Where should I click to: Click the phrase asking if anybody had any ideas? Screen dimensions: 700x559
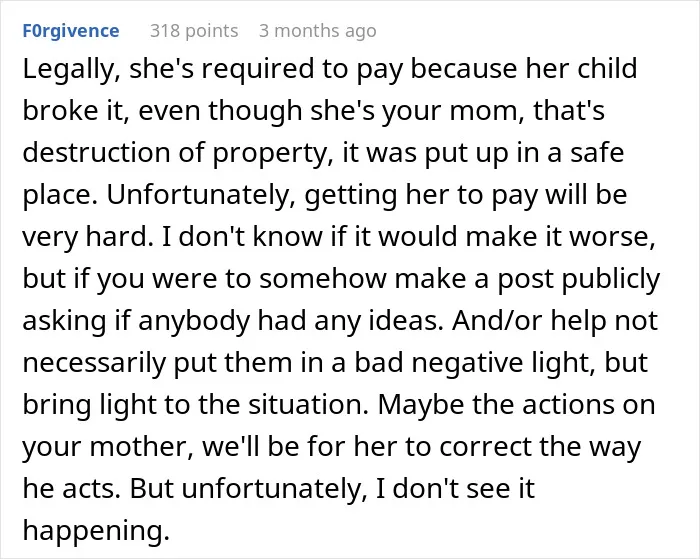[x=233, y=321]
